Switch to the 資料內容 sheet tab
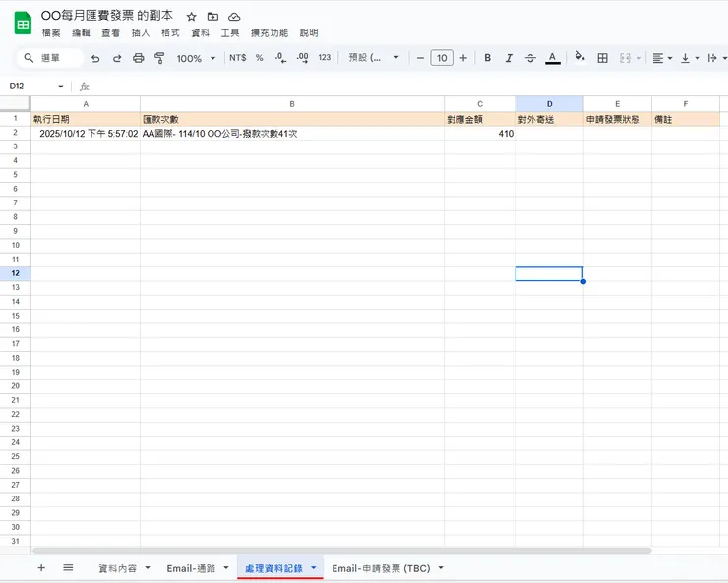728x583 pixels. coord(117,568)
